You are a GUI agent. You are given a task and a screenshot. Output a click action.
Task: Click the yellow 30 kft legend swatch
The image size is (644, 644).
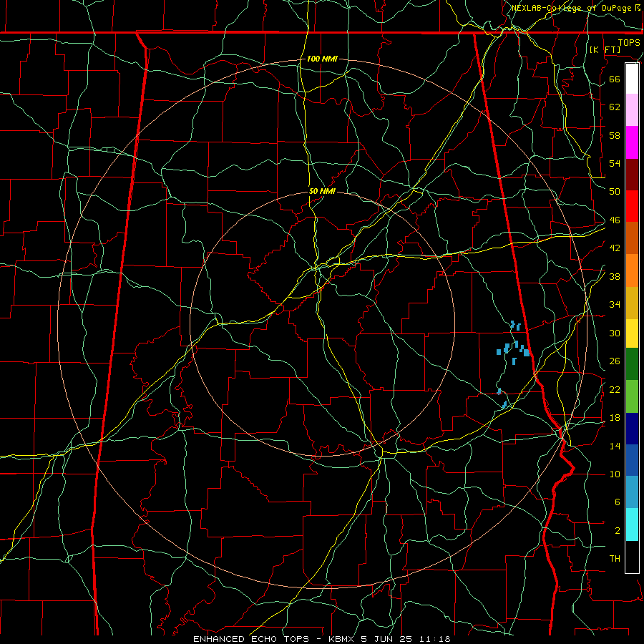[x=632, y=333]
